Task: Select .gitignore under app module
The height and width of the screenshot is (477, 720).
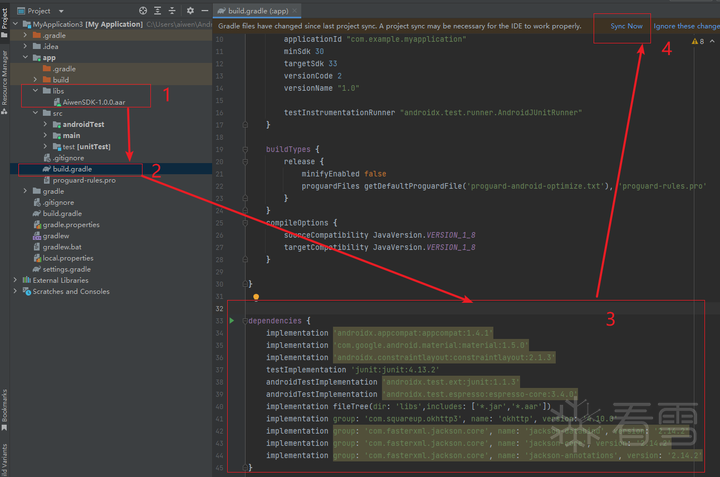Action: (x=64, y=157)
